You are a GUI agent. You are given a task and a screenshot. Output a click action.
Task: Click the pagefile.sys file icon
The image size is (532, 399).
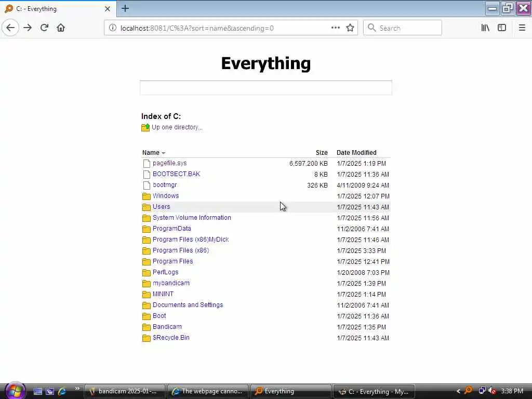pyautogui.click(x=147, y=164)
